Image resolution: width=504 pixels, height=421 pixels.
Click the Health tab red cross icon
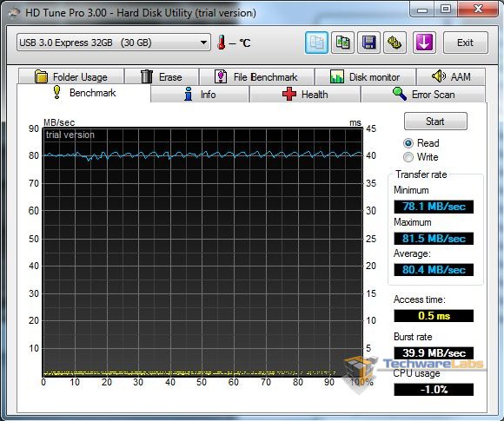pyautogui.click(x=289, y=94)
